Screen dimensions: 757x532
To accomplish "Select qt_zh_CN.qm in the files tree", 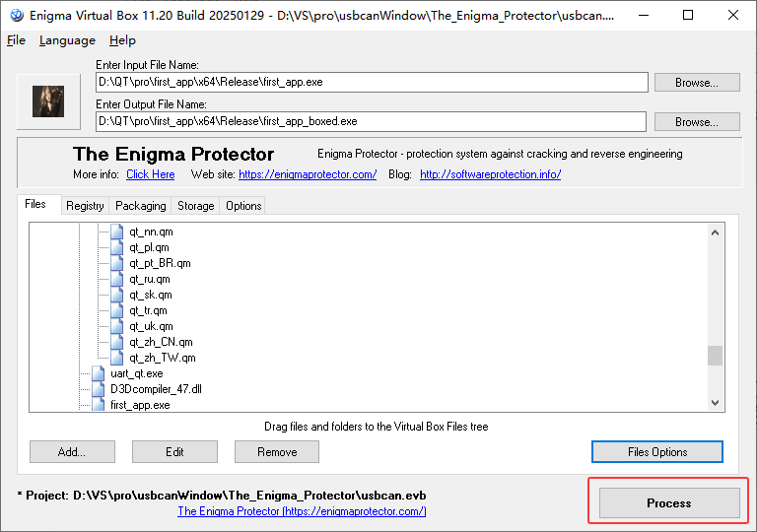I will pyautogui.click(x=161, y=342).
